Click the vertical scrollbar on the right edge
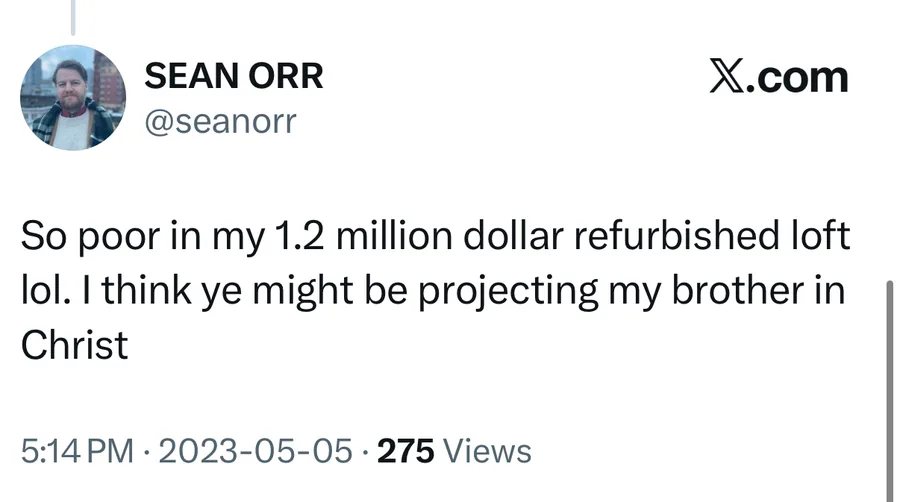The image size is (900, 502). (890, 390)
